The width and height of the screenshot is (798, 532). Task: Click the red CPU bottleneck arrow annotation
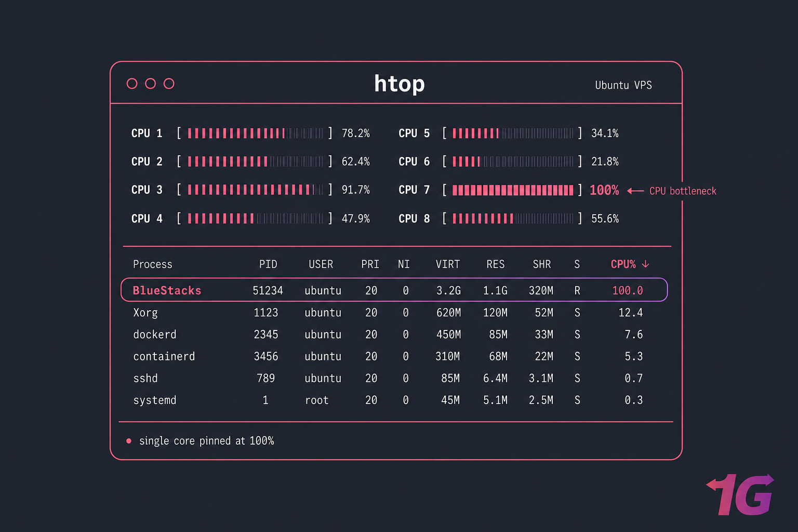636,191
